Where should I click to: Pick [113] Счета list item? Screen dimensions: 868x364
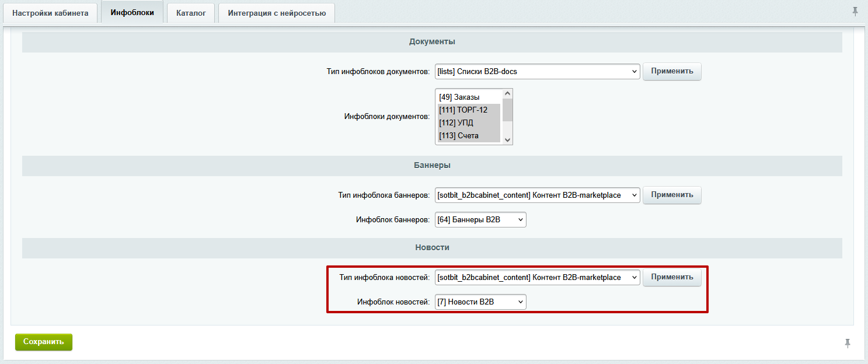tap(469, 136)
